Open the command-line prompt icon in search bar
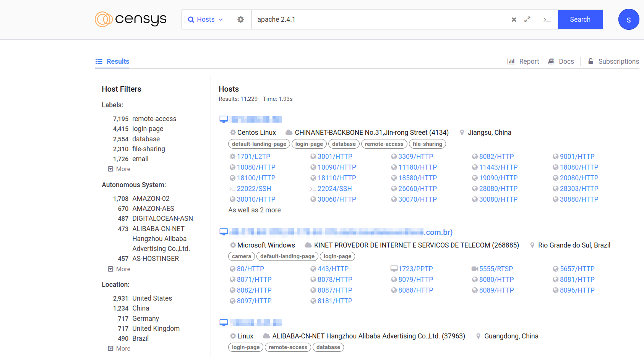 coord(547,19)
